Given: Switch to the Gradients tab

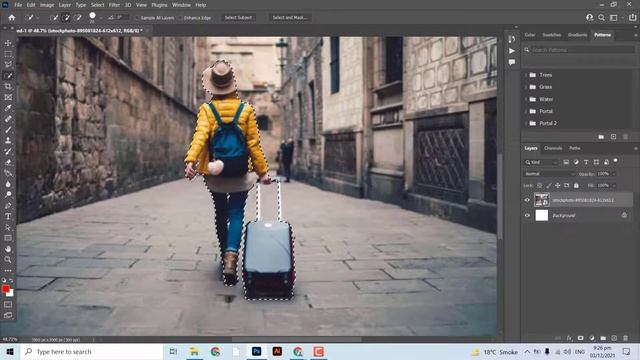Looking at the screenshot, I should pyautogui.click(x=578, y=35).
